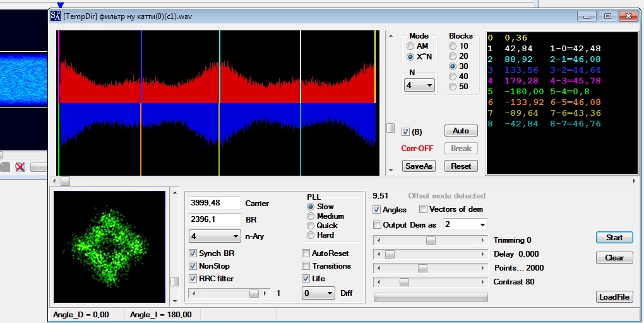The image size is (644, 323).
Task: Click the Reset button
Action: (461, 166)
